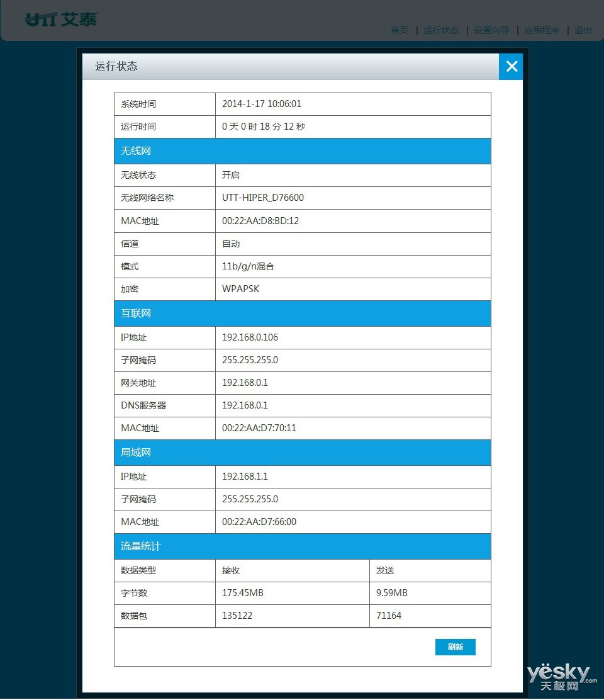The height and width of the screenshot is (700, 604).
Task: Select the LAN MAC 00:22:AA:D7:66:00
Action: point(259,521)
